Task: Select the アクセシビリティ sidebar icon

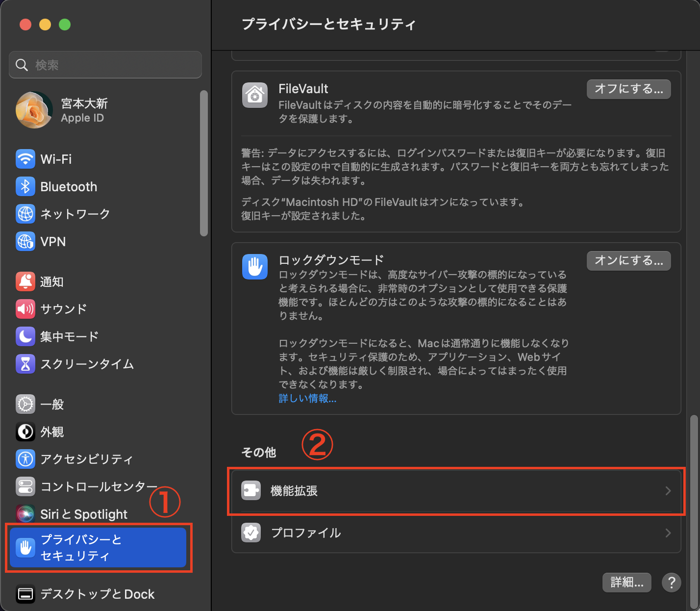Action: (25, 459)
